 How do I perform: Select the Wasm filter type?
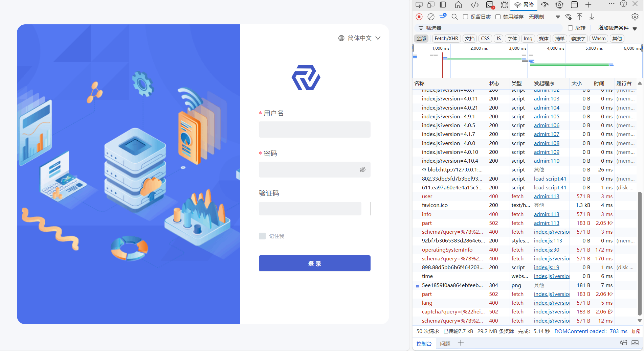(x=599, y=39)
